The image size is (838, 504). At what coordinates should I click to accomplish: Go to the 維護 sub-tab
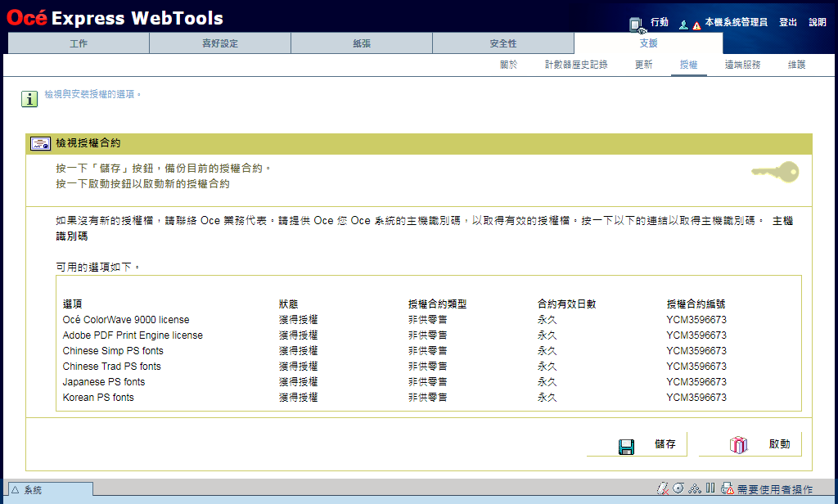pyautogui.click(x=796, y=65)
